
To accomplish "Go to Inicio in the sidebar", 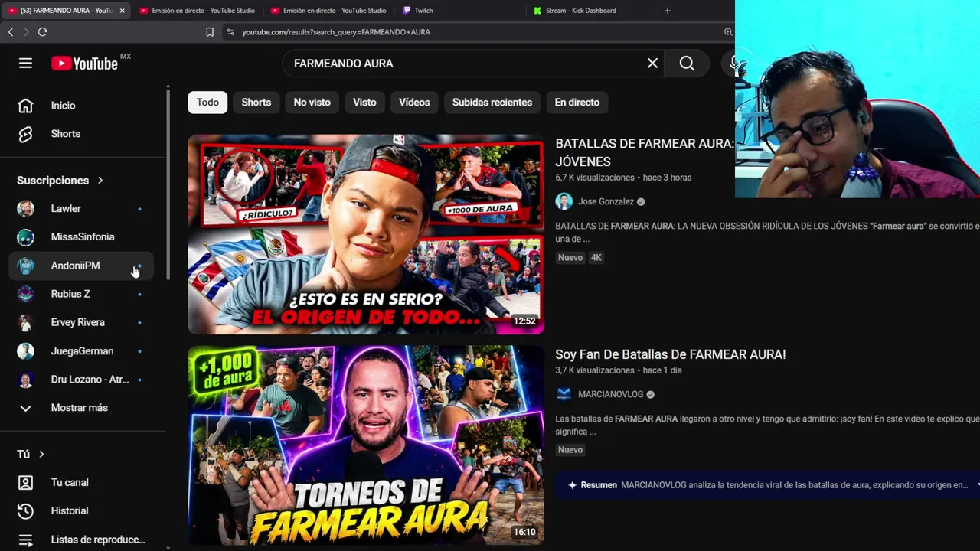I will tap(81, 106).
